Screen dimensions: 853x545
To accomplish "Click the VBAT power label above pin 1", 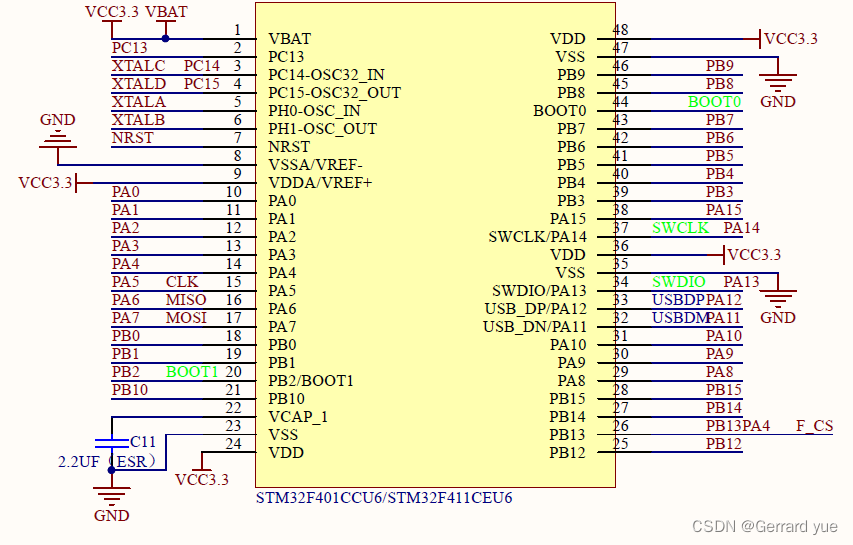I will click(x=166, y=12).
